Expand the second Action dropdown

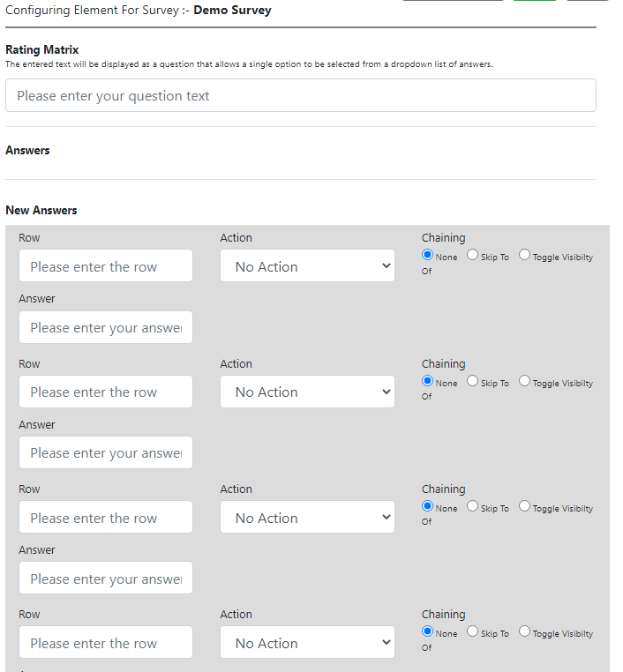(x=307, y=392)
